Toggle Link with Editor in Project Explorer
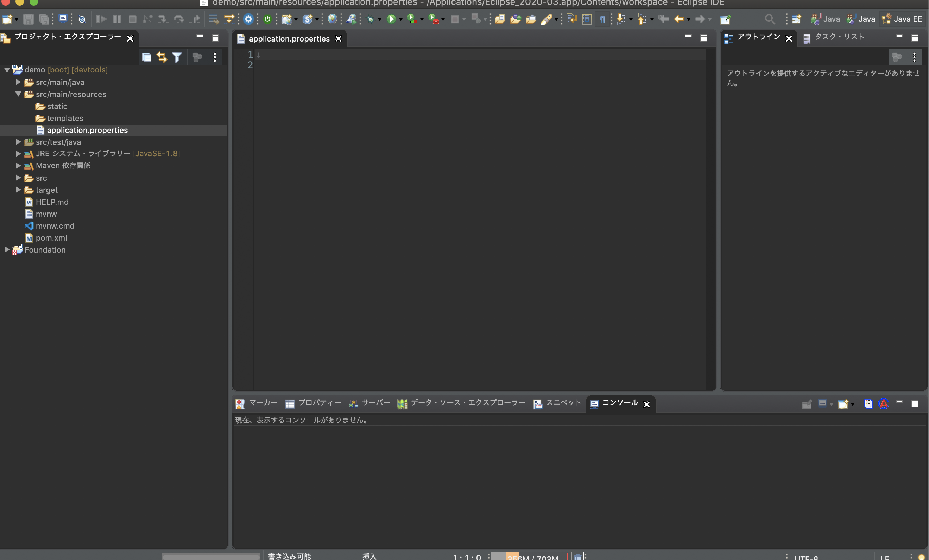Image resolution: width=929 pixels, height=560 pixels. click(x=162, y=57)
